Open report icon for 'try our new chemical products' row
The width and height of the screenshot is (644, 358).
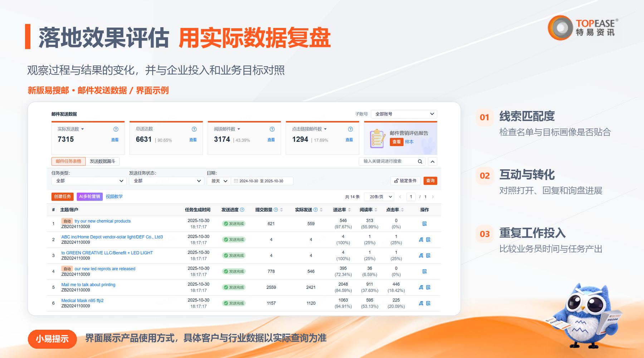coord(425,224)
